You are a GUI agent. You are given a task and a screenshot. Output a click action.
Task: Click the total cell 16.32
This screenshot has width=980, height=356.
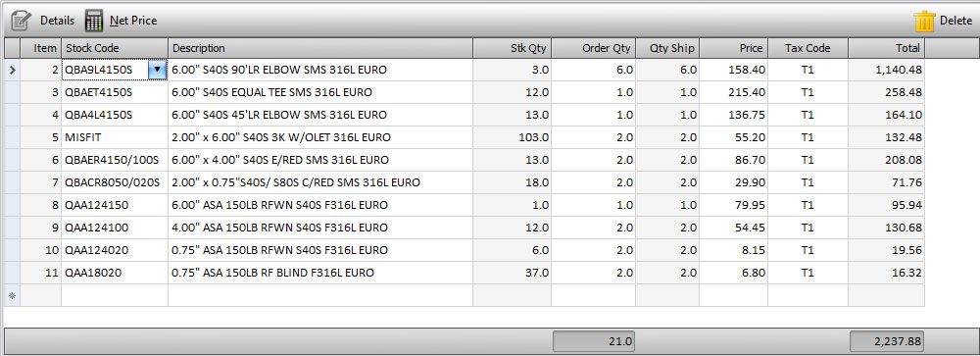[886, 273]
